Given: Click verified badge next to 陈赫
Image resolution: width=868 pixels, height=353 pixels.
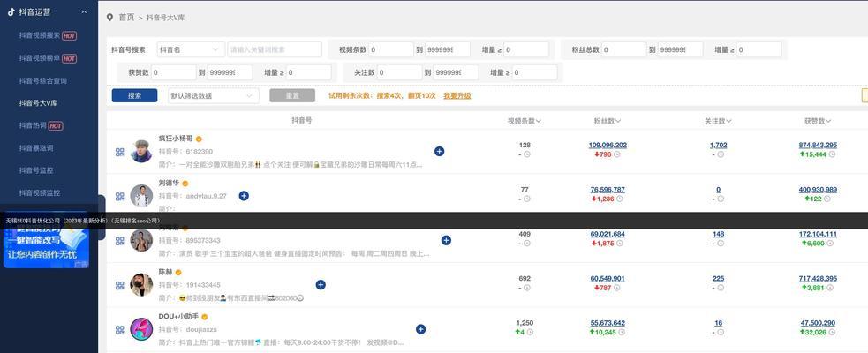Looking at the screenshot, I should [178, 272].
